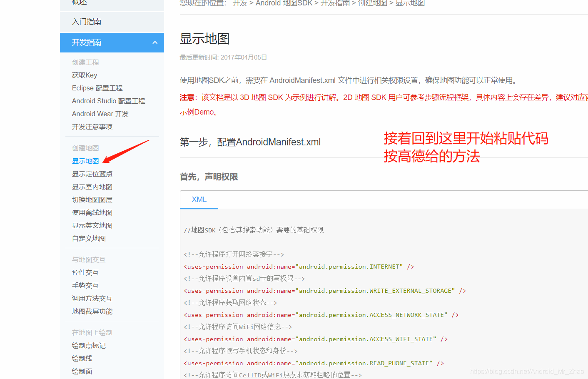Viewport: 588px width, 379px height.
Task: Click 与地图交互 group label in sidebar
Action: (x=89, y=259)
